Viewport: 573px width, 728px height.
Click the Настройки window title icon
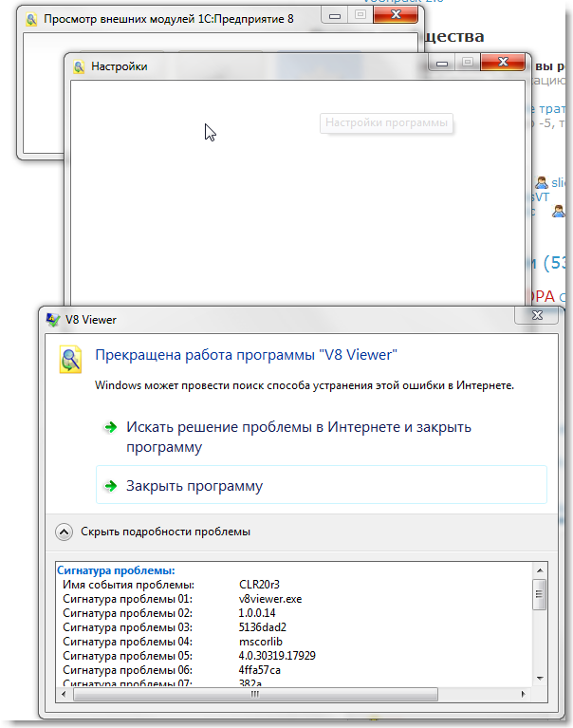coord(79,66)
